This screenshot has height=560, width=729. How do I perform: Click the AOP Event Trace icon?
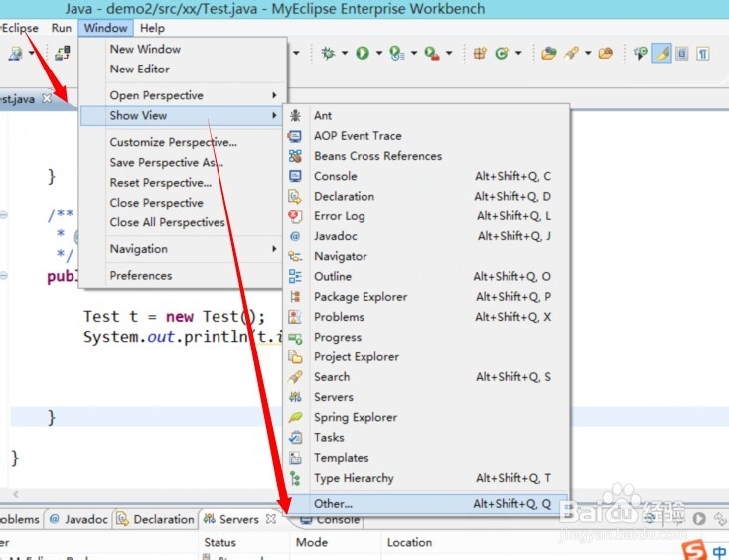click(x=295, y=136)
